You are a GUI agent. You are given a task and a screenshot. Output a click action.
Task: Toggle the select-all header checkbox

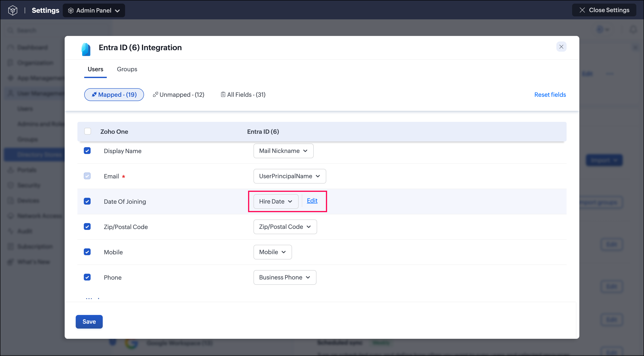click(87, 131)
